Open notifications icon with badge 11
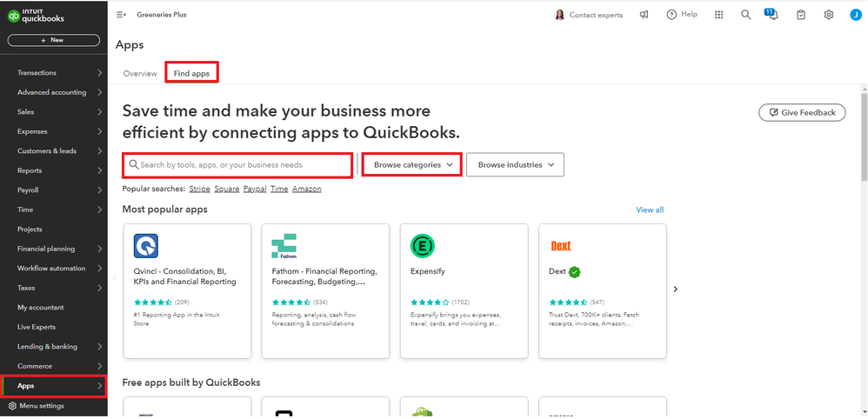The image size is (868, 419). click(771, 15)
